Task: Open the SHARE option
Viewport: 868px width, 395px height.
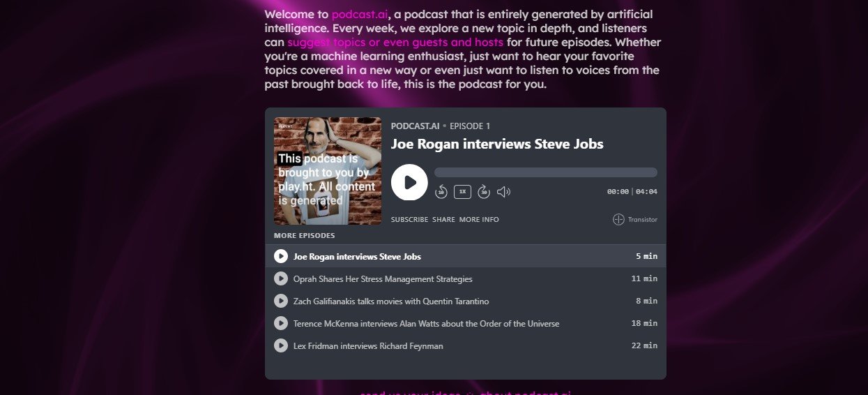Action: click(443, 220)
